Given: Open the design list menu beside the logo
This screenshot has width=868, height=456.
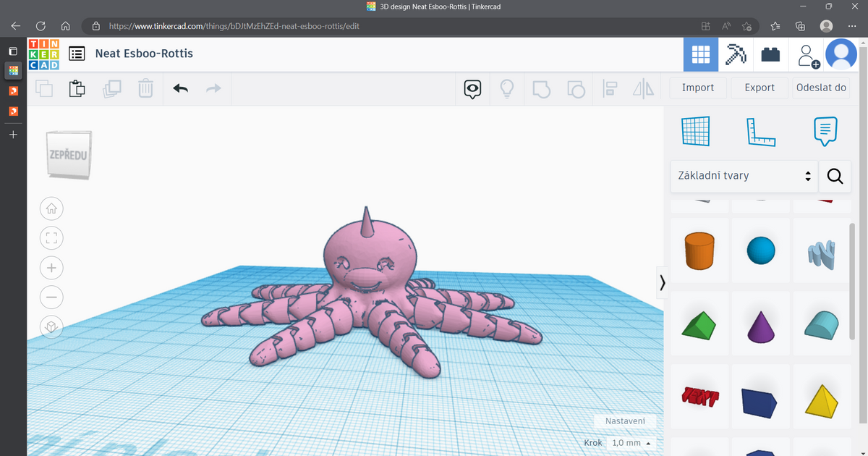Looking at the screenshot, I should coord(77,53).
